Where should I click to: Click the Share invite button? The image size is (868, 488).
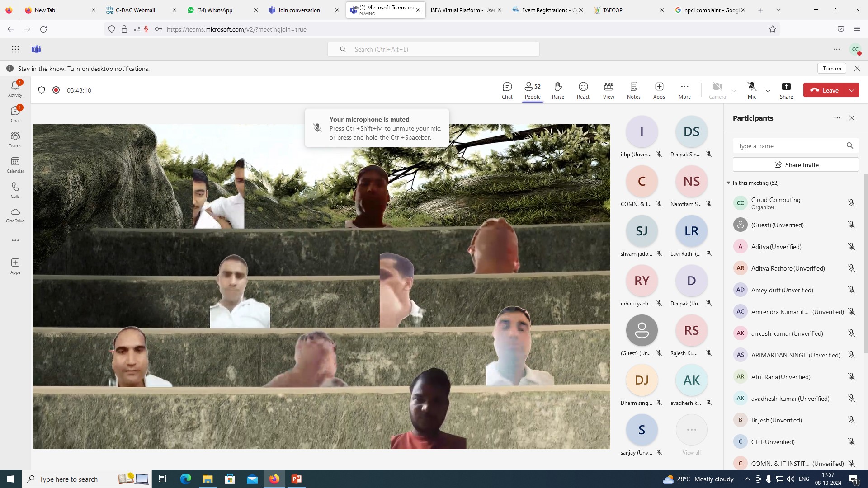tap(796, 165)
